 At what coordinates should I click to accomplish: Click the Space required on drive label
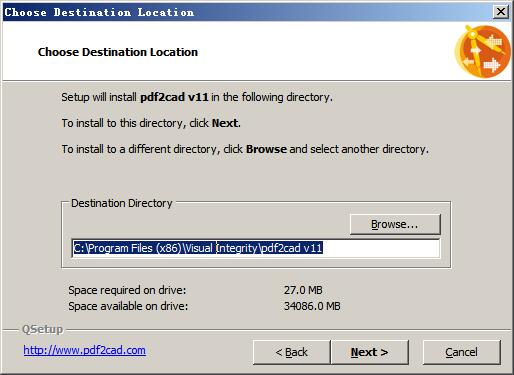(x=127, y=290)
